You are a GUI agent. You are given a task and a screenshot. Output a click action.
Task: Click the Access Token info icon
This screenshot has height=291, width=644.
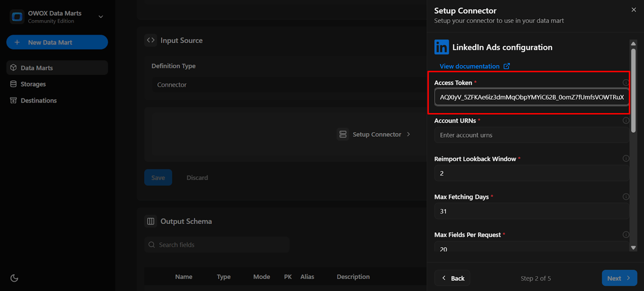626,82
